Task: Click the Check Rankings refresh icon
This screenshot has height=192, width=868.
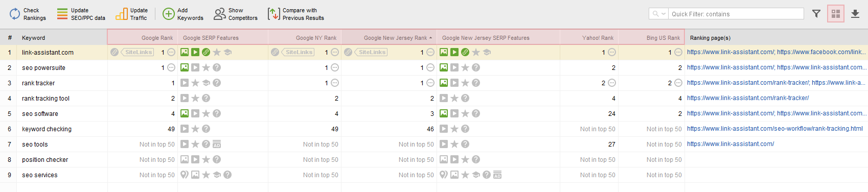Action: [15, 14]
